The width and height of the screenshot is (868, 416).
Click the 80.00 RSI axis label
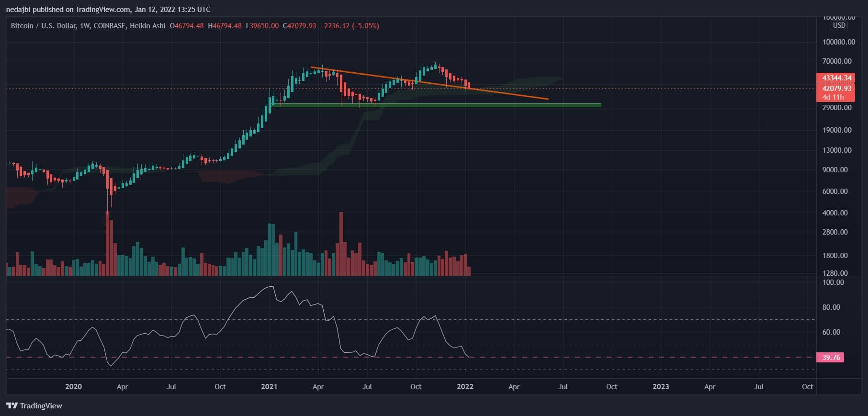pyautogui.click(x=832, y=307)
